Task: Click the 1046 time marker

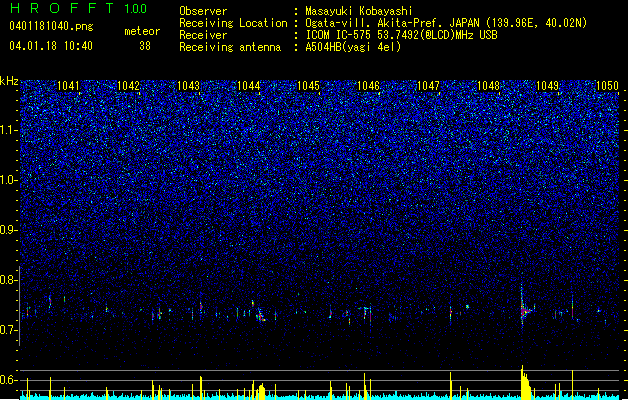Action: click(368, 86)
